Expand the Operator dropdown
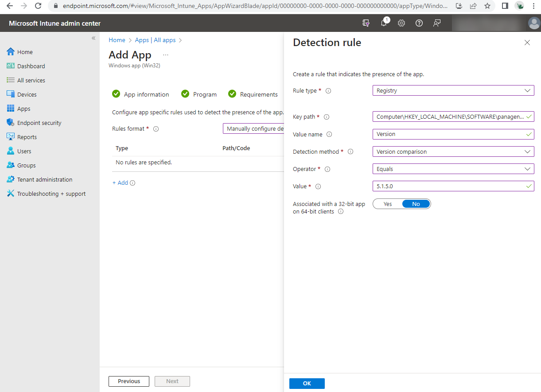Viewport: 541px width, 392px height. [453, 169]
